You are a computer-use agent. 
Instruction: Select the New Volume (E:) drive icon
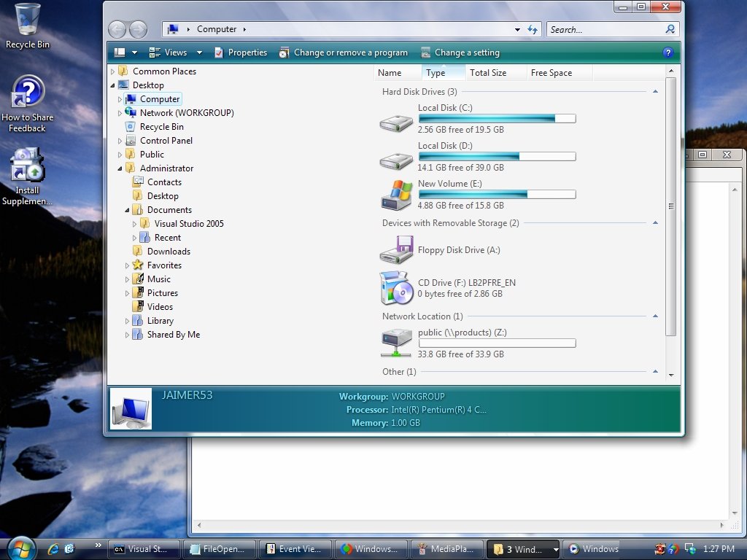click(x=396, y=195)
